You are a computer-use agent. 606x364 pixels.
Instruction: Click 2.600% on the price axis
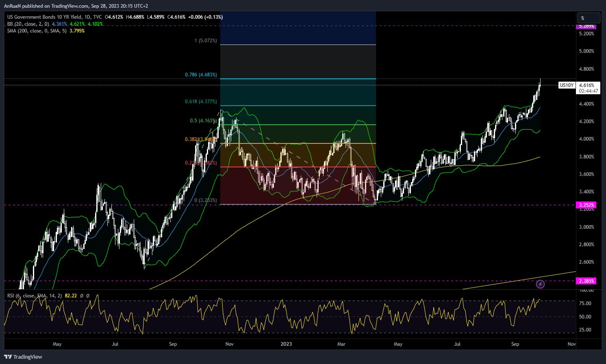[x=586, y=262]
